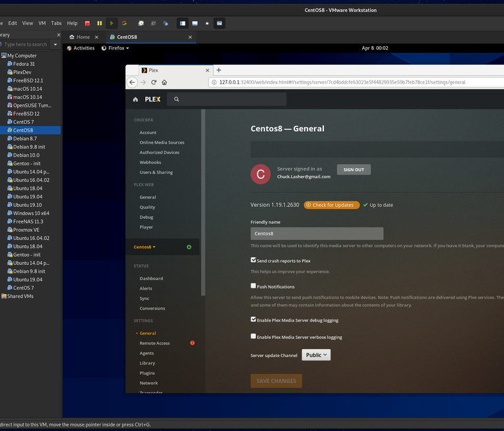The width and height of the screenshot is (504, 431).
Task: Click the red power off VM toolbar icon
Action: click(x=87, y=23)
